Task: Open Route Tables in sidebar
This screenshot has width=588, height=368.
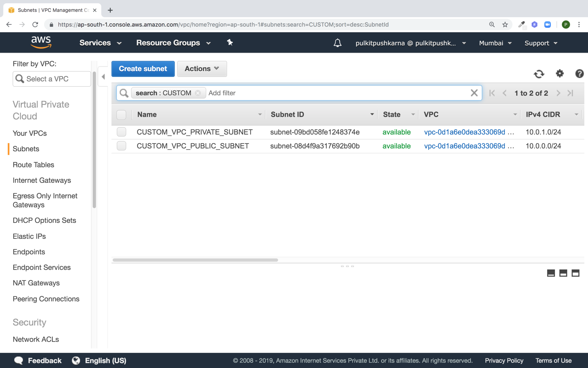Action: pos(33,165)
